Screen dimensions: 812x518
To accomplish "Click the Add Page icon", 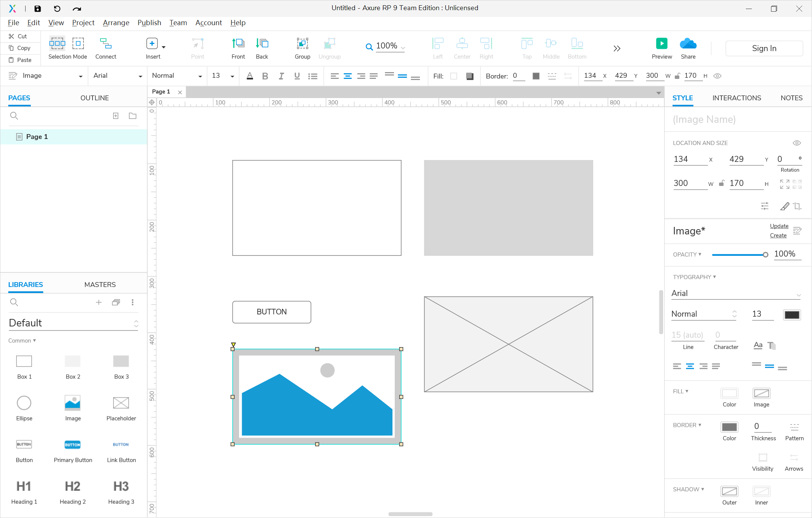I will click(x=116, y=116).
